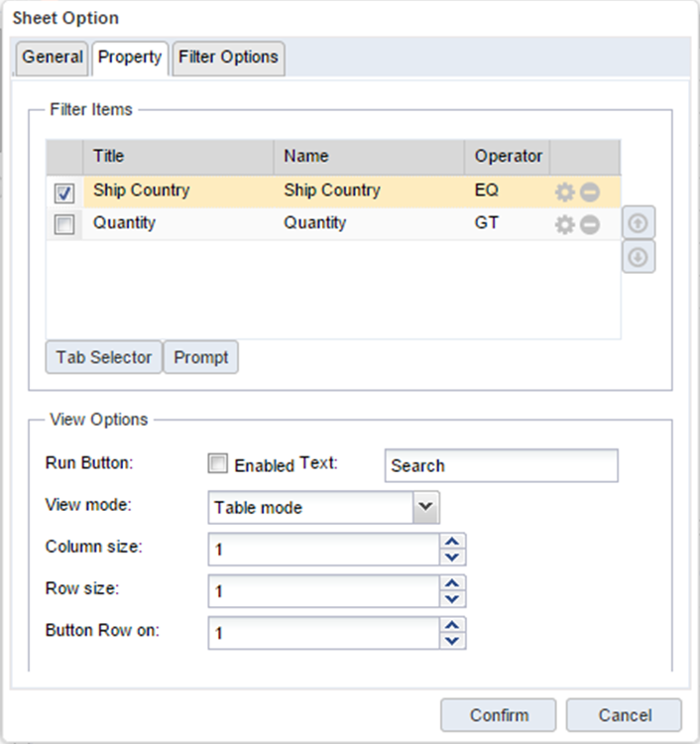Open the View mode dropdown

pos(425,507)
